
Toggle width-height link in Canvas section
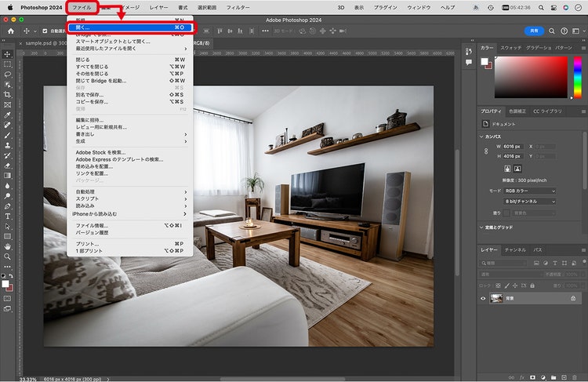[x=486, y=151]
